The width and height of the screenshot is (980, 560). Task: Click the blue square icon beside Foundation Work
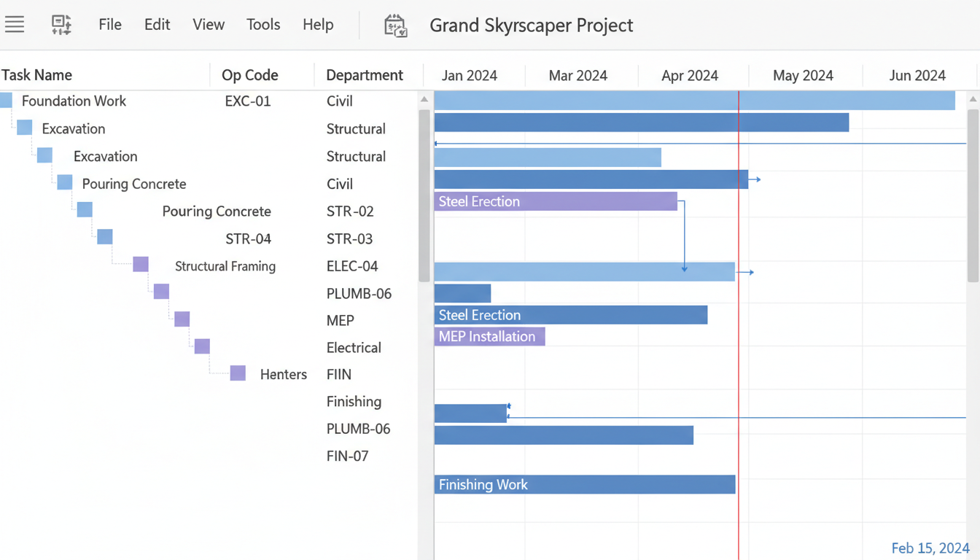[x=6, y=100]
